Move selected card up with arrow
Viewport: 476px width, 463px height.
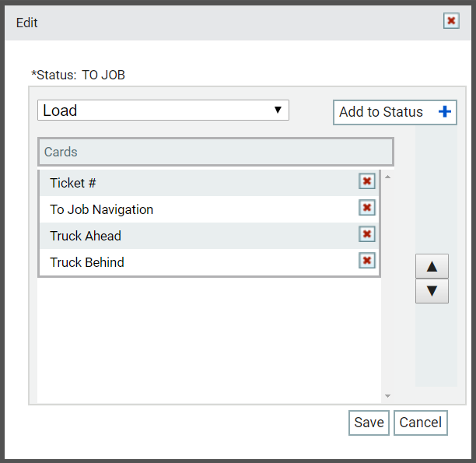point(432,266)
